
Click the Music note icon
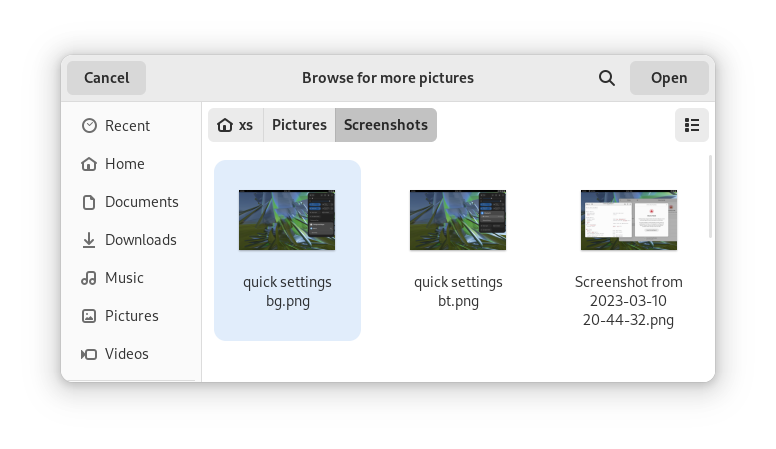coord(89,278)
